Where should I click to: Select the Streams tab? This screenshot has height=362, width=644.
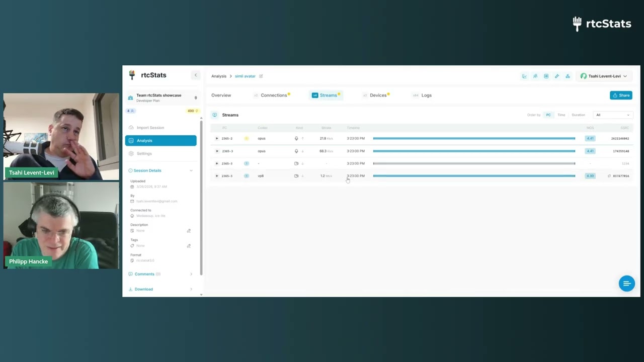click(326, 95)
